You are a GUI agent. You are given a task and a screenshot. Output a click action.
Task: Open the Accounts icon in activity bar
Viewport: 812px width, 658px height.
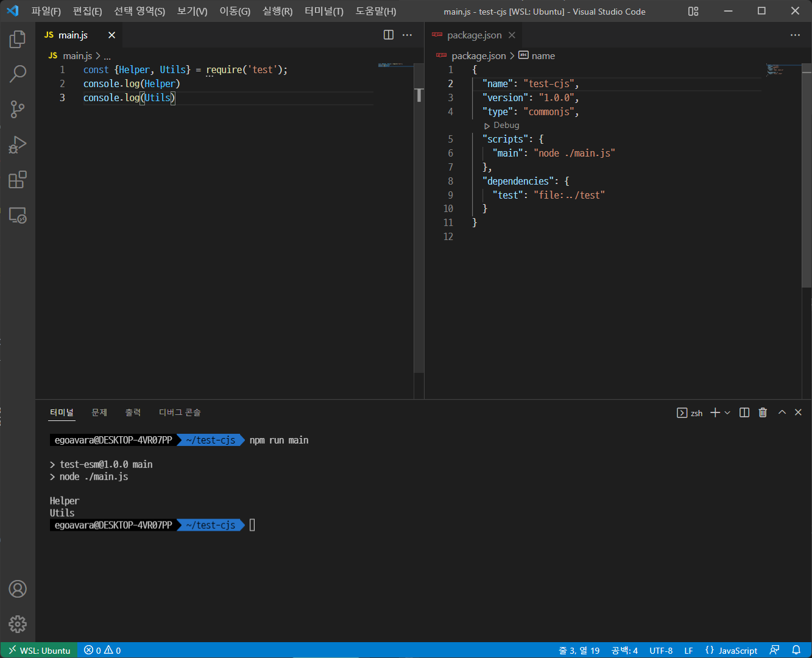pos(18,589)
